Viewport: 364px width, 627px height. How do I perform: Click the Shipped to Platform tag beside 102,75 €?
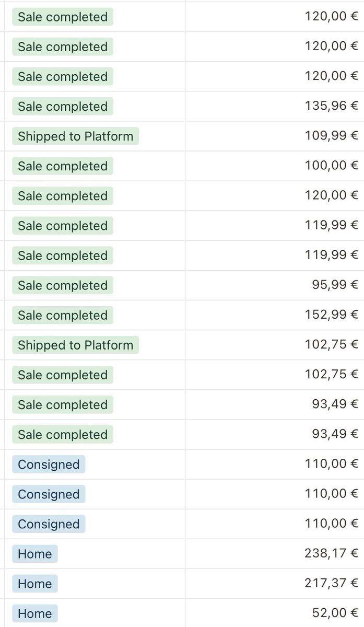[x=76, y=345]
